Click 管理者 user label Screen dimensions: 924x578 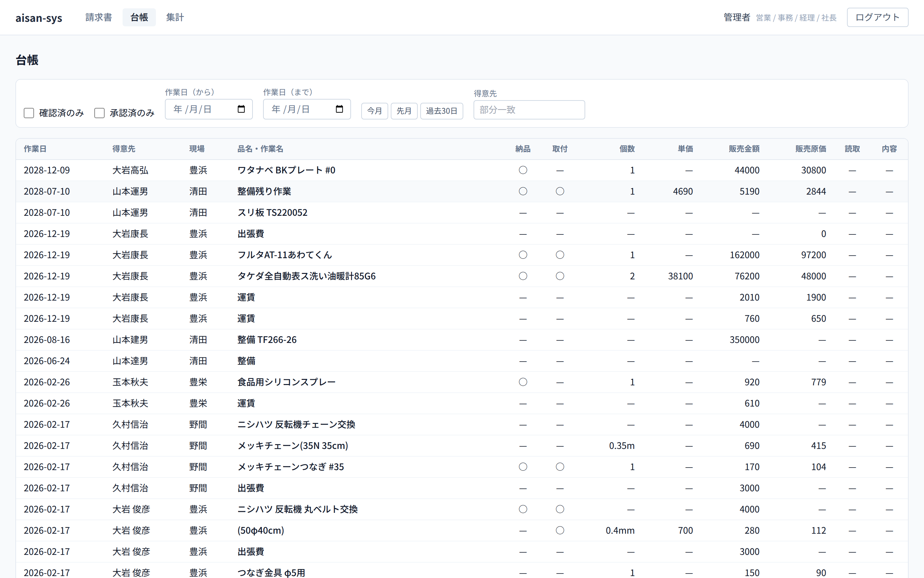(x=737, y=17)
